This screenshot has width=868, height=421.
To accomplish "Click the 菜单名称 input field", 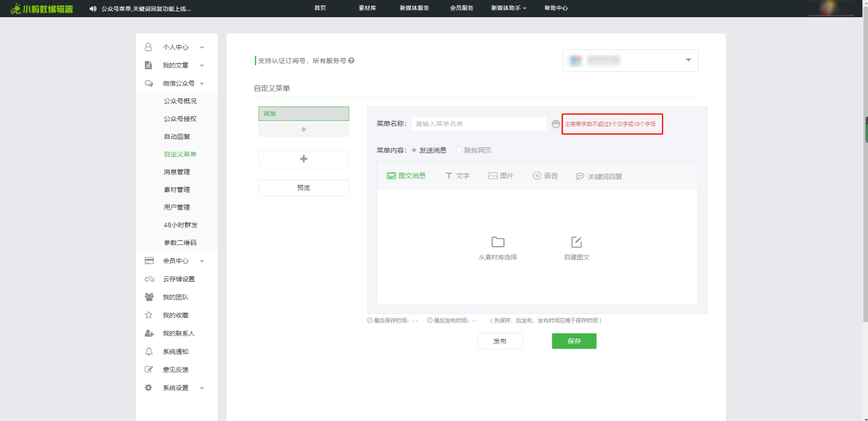I will click(479, 124).
